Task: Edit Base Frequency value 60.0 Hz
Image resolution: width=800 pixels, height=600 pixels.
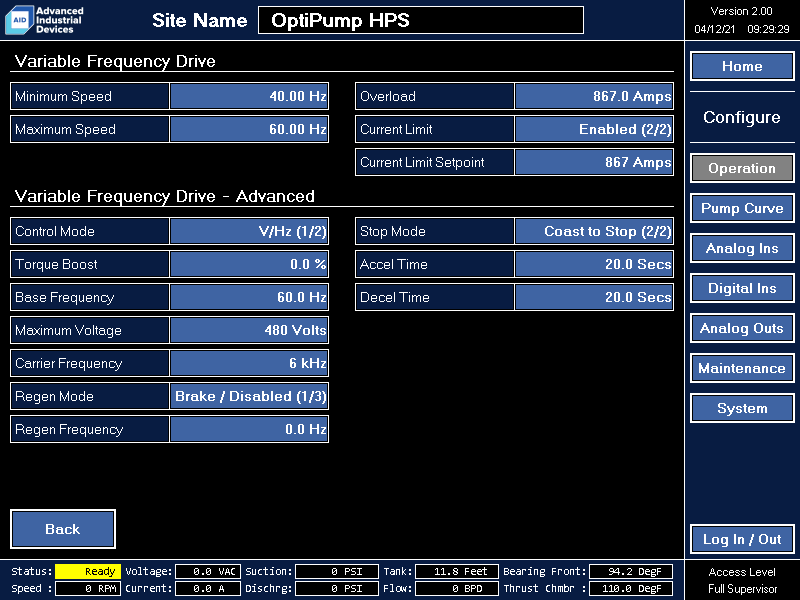Action: tap(249, 297)
